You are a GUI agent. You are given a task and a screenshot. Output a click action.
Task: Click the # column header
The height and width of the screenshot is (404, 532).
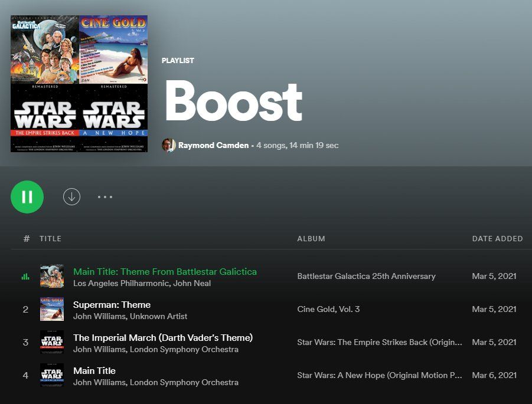coord(26,239)
